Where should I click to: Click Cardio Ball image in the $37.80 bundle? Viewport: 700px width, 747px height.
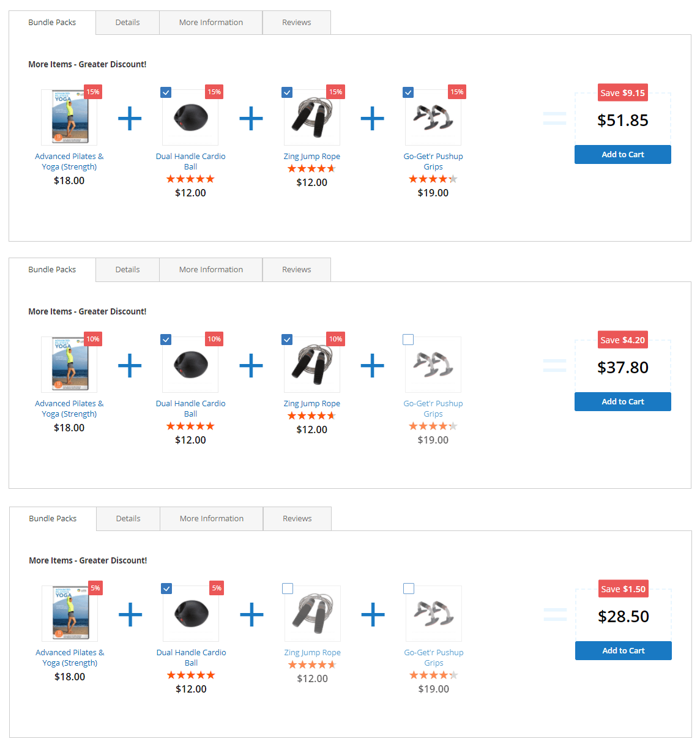pyautogui.click(x=190, y=365)
